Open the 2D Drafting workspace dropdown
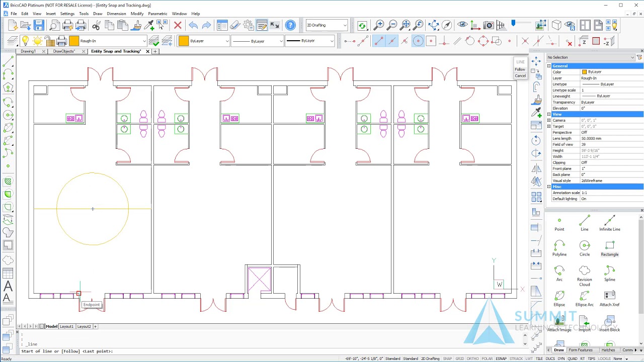The image size is (644, 362). pyautogui.click(x=327, y=25)
